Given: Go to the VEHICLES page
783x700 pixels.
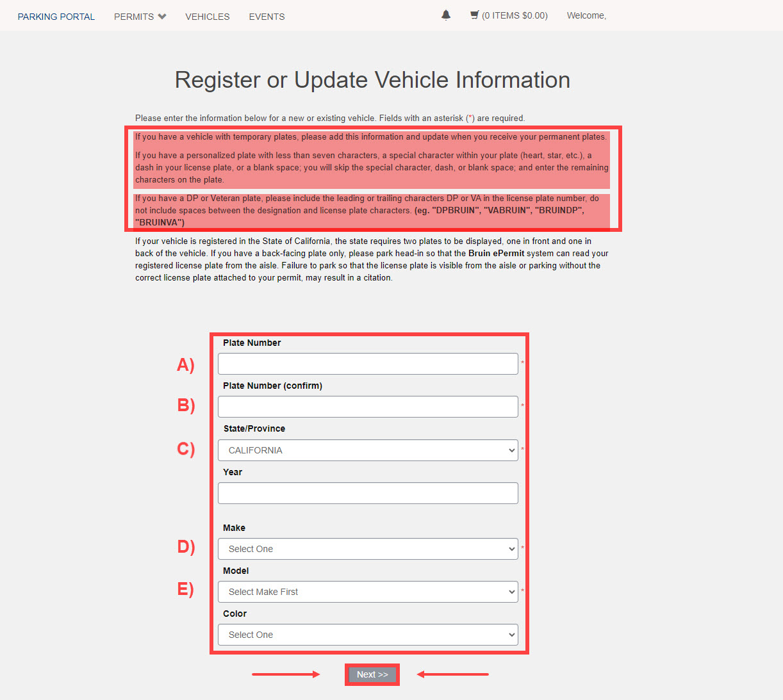Looking at the screenshot, I should click(x=207, y=17).
